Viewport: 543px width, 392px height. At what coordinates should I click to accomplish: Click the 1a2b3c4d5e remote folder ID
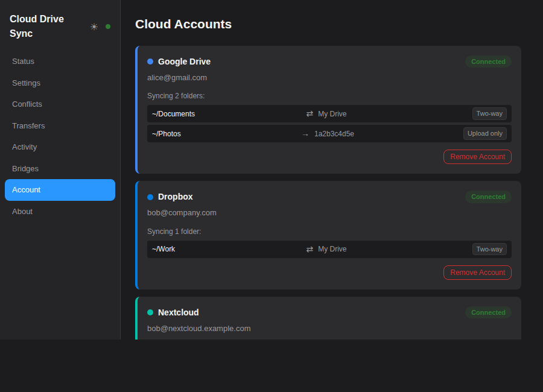pyautogui.click(x=334, y=134)
